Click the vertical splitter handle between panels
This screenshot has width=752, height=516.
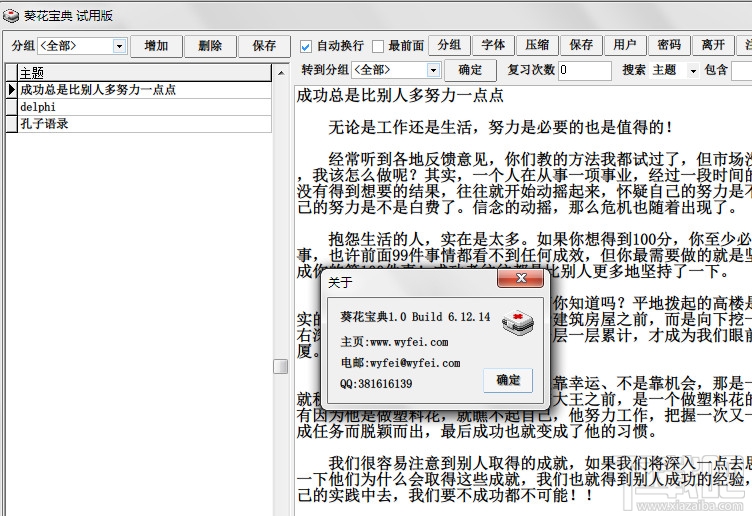point(281,367)
